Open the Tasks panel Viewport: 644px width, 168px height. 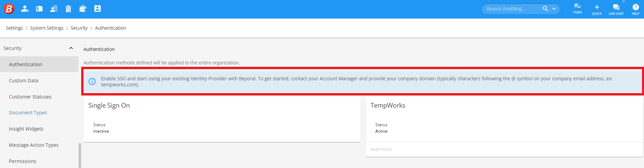(x=577, y=9)
